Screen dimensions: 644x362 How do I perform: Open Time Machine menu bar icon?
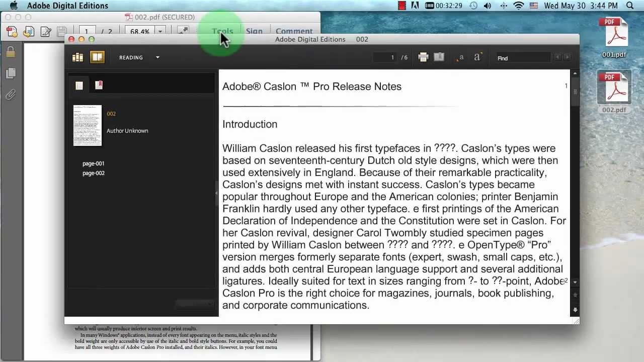click(473, 6)
